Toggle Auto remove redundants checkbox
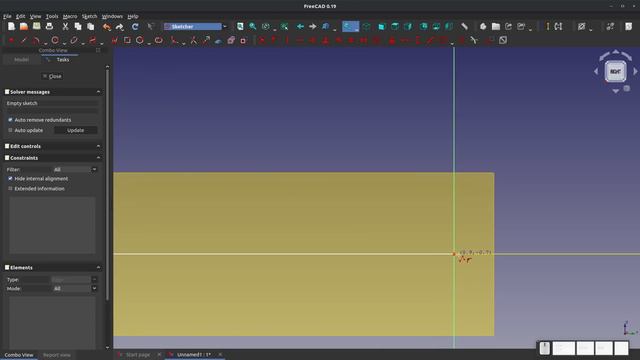Screen dimensions: 640x360 [10, 120]
